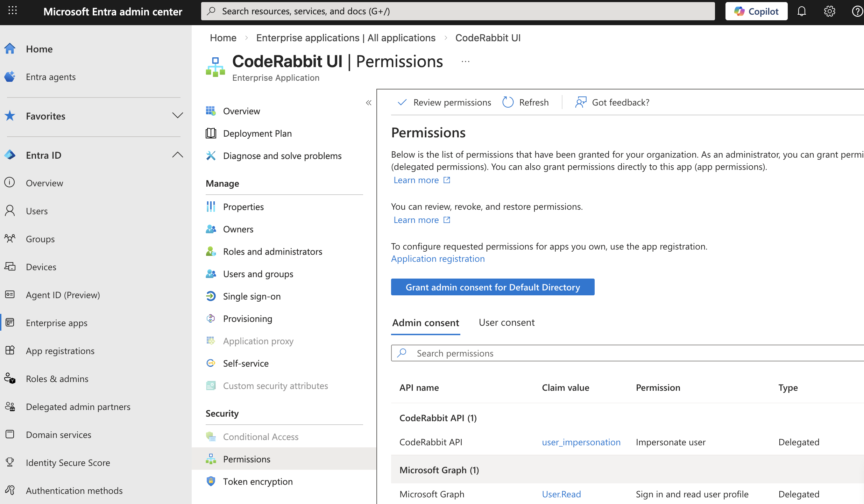Click the Single sign-on arrow icon
This screenshot has height=504, width=864.
pos(211,296)
